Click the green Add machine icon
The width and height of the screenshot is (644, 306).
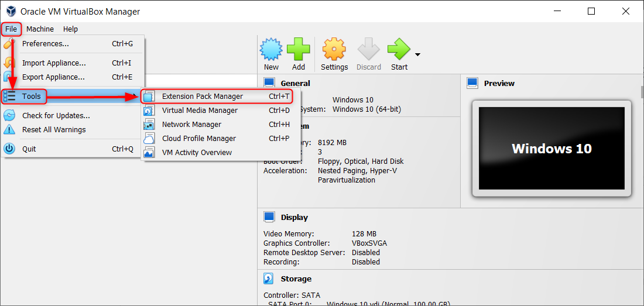tap(299, 49)
